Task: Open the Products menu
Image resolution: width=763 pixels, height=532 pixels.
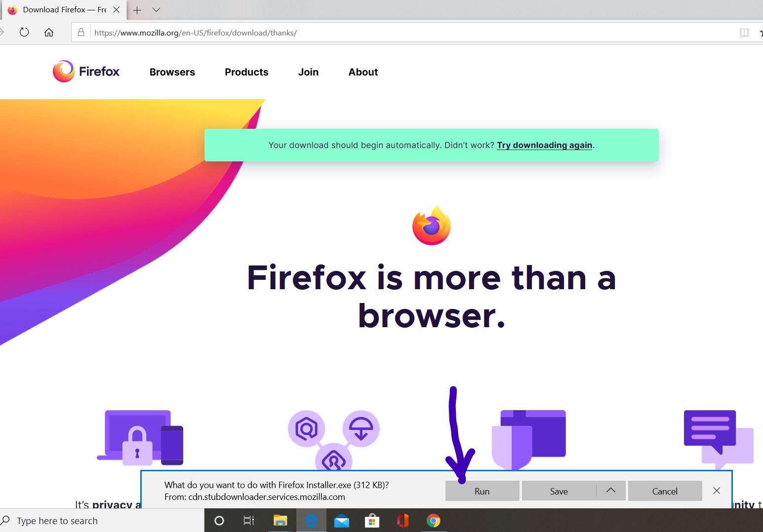Action: [x=246, y=72]
